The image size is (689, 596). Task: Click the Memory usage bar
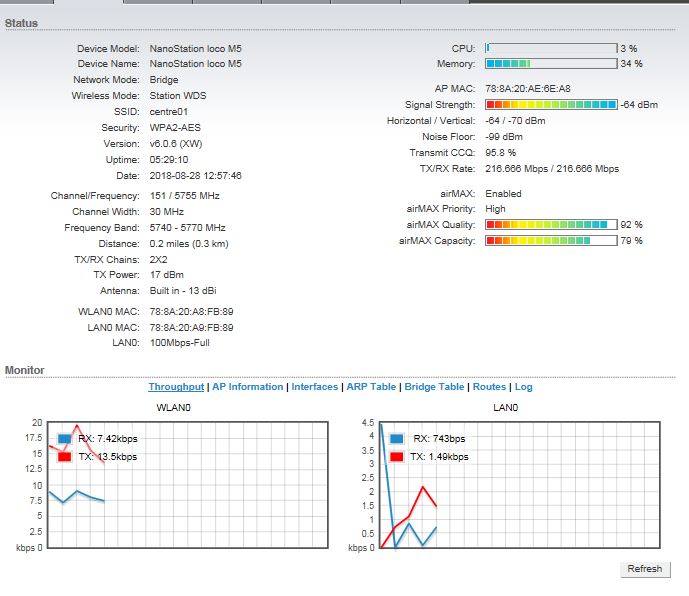551,63
